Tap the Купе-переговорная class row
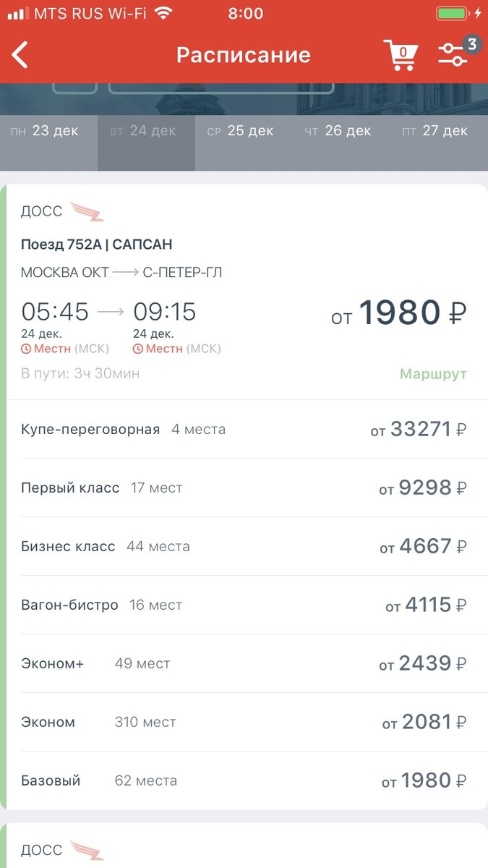488x868 pixels. click(244, 428)
